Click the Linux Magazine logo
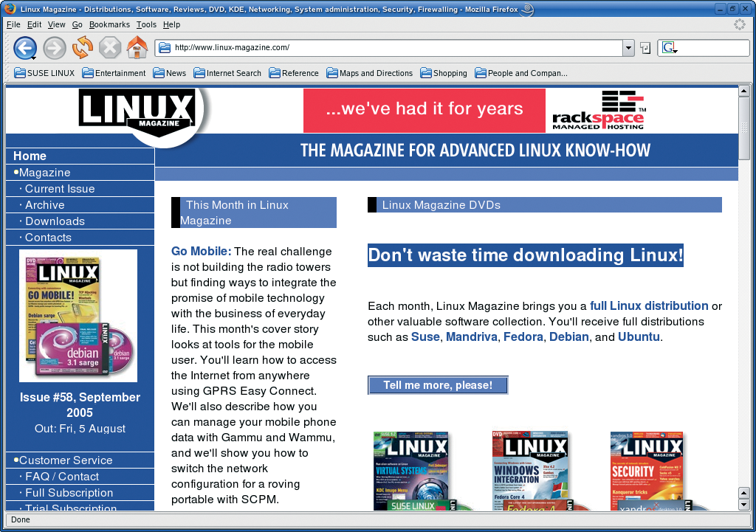Viewport: 756px width, 532px height. point(140,116)
